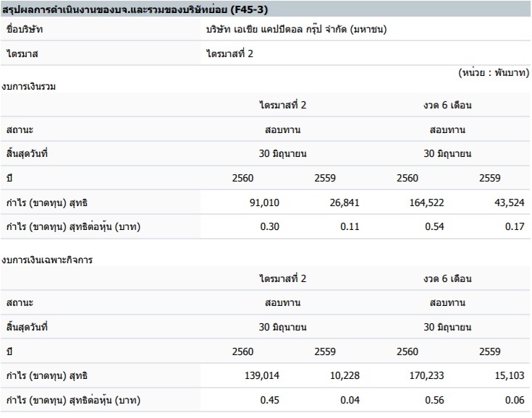Select "งวด 6 เดือน" header under งบการเงินรวม
Viewport: 532px width, 418px height.
click(x=447, y=105)
